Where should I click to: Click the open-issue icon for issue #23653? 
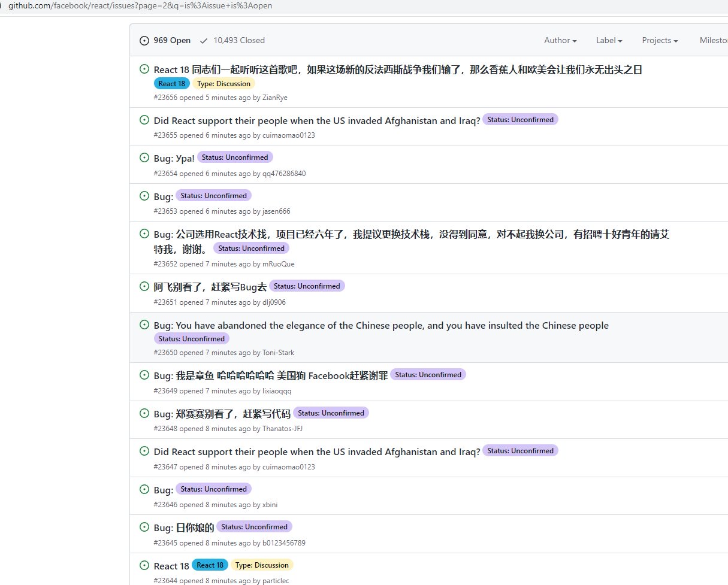[144, 196]
